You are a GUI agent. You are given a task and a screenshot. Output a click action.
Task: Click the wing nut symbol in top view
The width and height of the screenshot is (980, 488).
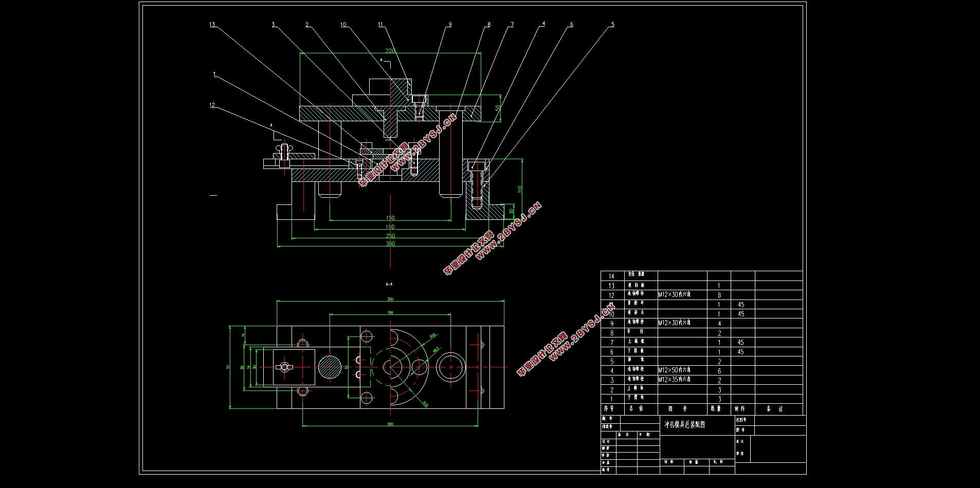pos(283,367)
